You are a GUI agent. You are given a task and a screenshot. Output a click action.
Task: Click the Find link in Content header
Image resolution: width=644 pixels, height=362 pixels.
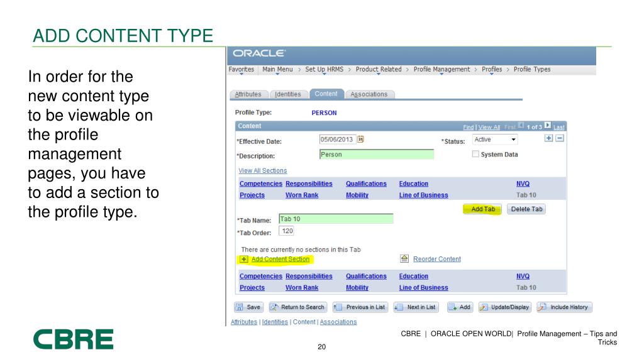tap(468, 127)
